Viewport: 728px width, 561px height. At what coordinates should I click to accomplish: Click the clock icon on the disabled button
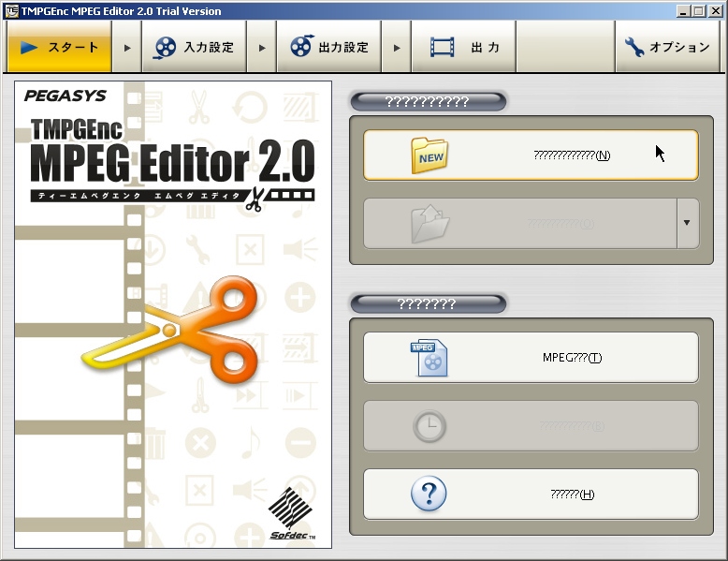tap(430, 426)
